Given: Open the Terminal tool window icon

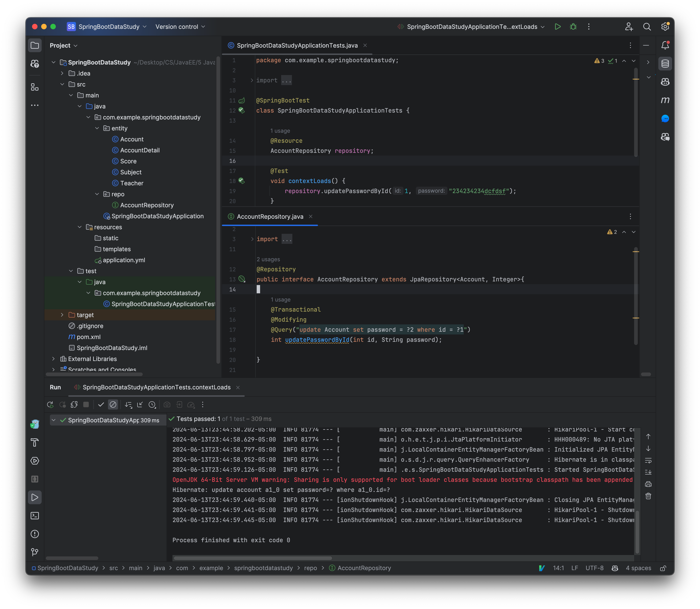Looking at the screenshot, I should [35, 515].
